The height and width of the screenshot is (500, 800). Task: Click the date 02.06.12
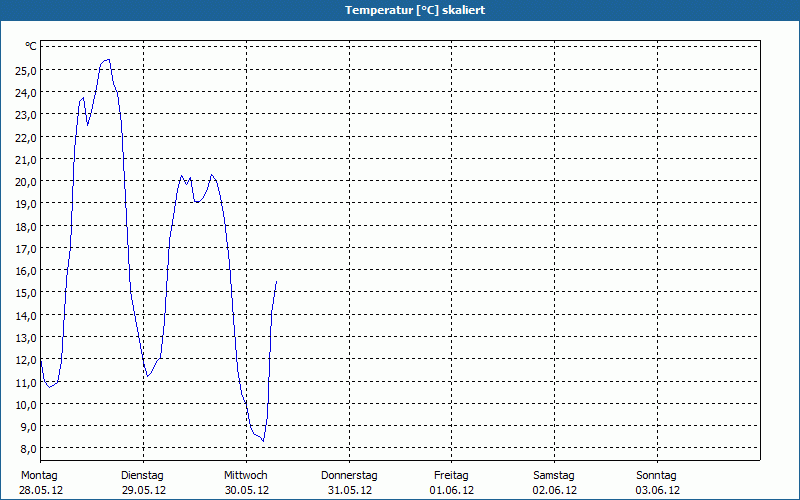[x=555, y=490]
